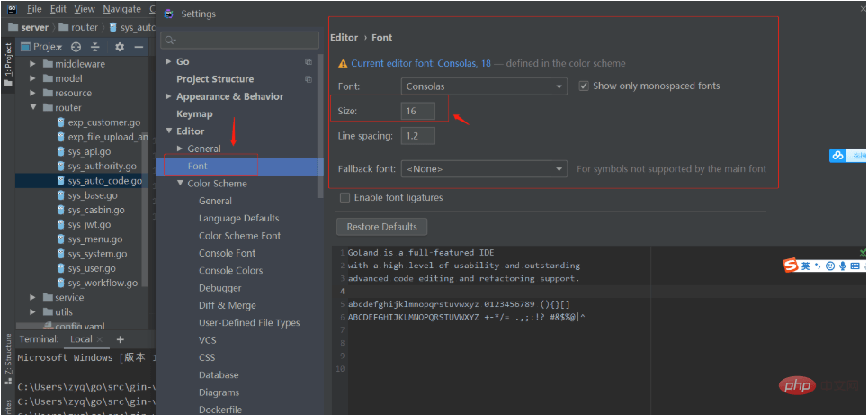Open the Structure side tool window tab
Viewport: 868px width, 415px height.
(x=8, y=360)
